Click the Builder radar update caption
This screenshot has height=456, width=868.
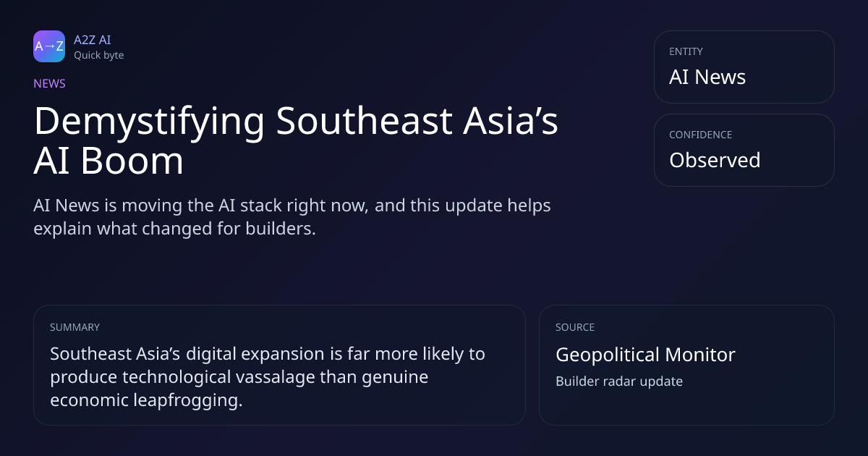pos(619,381)
